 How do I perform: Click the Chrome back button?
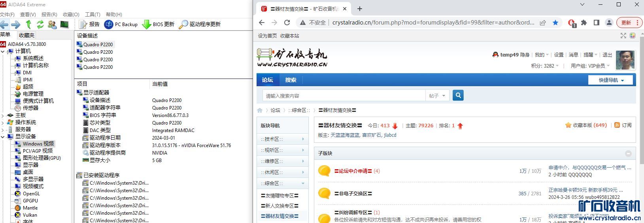coord(262,23)
